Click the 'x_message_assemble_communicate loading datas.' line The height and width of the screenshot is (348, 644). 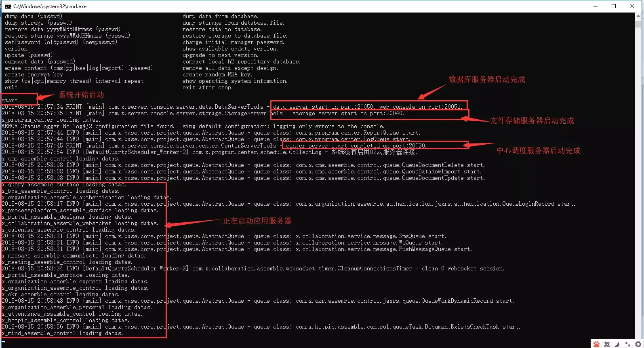click(x=74, y=256)
